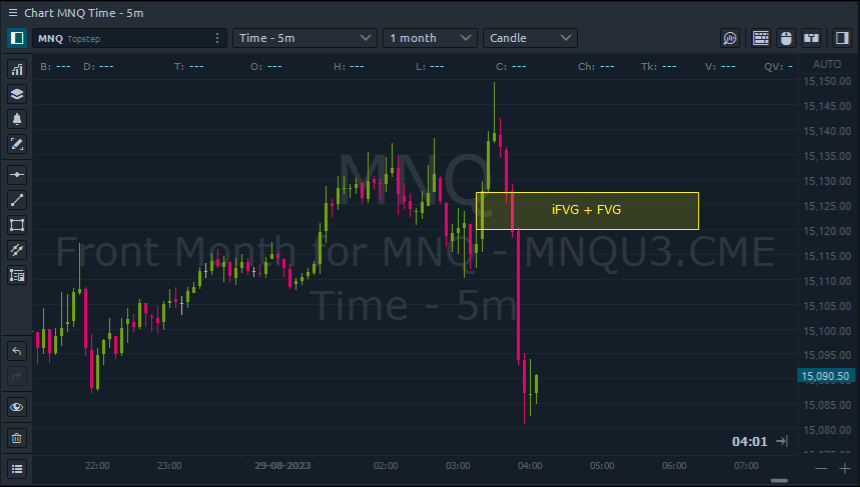
Task: Click the 15,120.00 price axis label
Action: (x=827, y=231)
